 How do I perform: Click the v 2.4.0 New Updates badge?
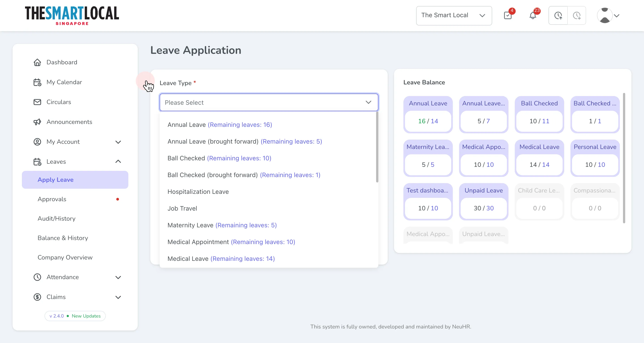(75, 316)
